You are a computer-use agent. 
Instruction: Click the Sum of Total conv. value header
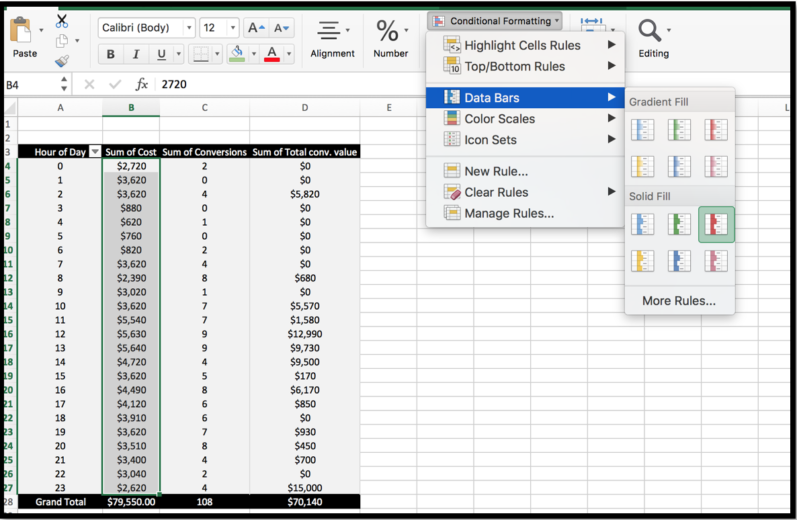pyautogui.click(x=304, y=152)
